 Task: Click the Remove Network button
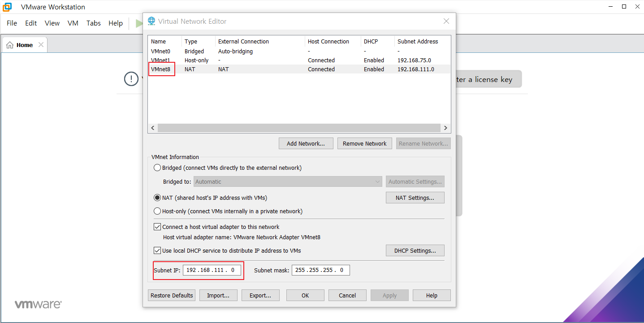click(x=365, y=144)
